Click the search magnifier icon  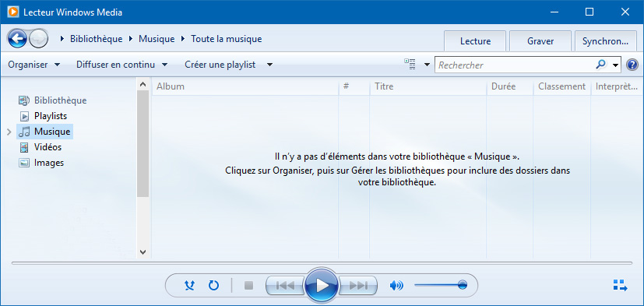pyautogui.click(x=600, y=64)
